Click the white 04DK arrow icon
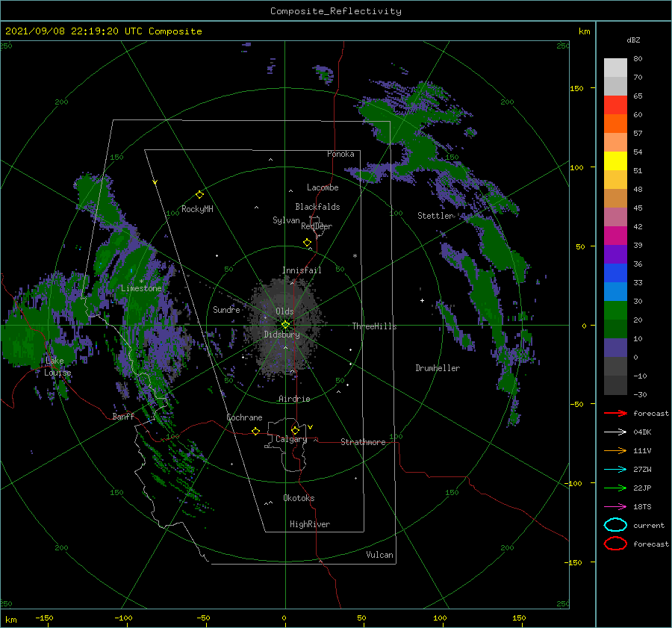The height and width of the screenshot is (628, 672). pyautogui.click(x=615, y=432)
